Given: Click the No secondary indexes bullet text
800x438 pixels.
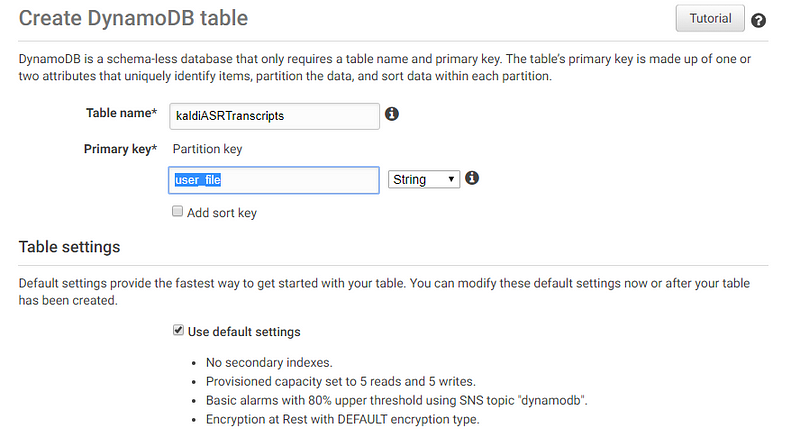Looking at the screenshot, I should [269, 362].
